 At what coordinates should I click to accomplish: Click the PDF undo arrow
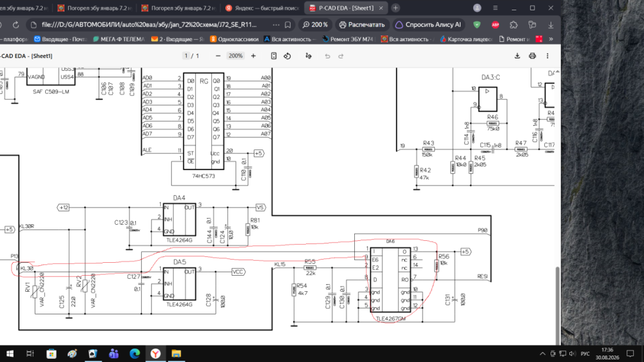327,56
